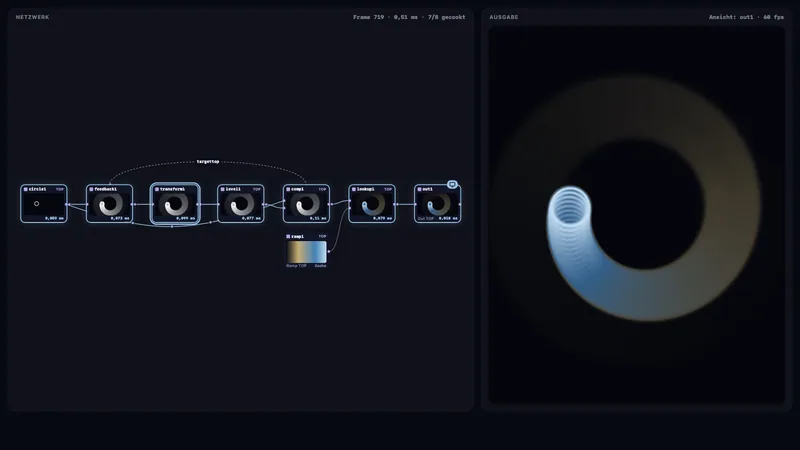Image resolution: width=800 pixels, height=450 pixels.
Task: Click the NETZWERK panel title
Action: (33, 17)
